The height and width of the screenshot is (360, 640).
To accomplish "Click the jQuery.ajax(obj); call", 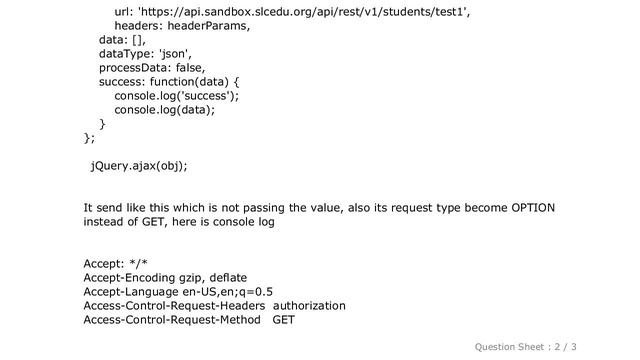I will pos(139,166).
